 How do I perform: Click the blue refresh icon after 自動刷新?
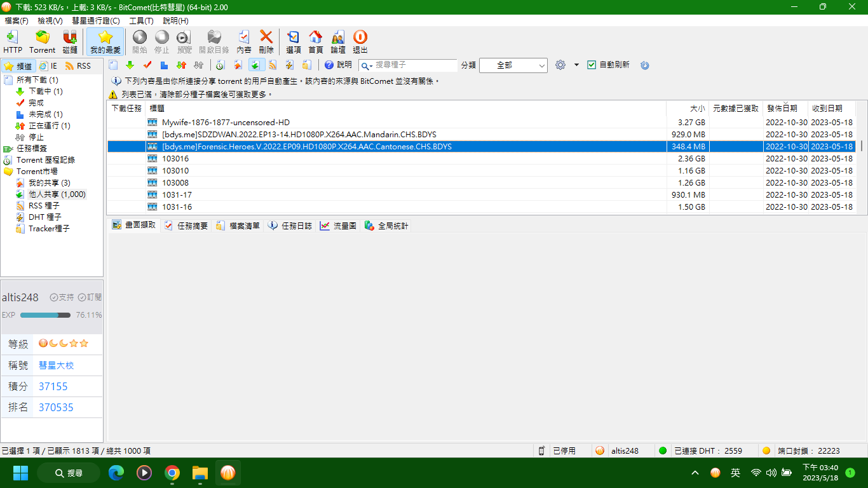click(x=645, y=65)
